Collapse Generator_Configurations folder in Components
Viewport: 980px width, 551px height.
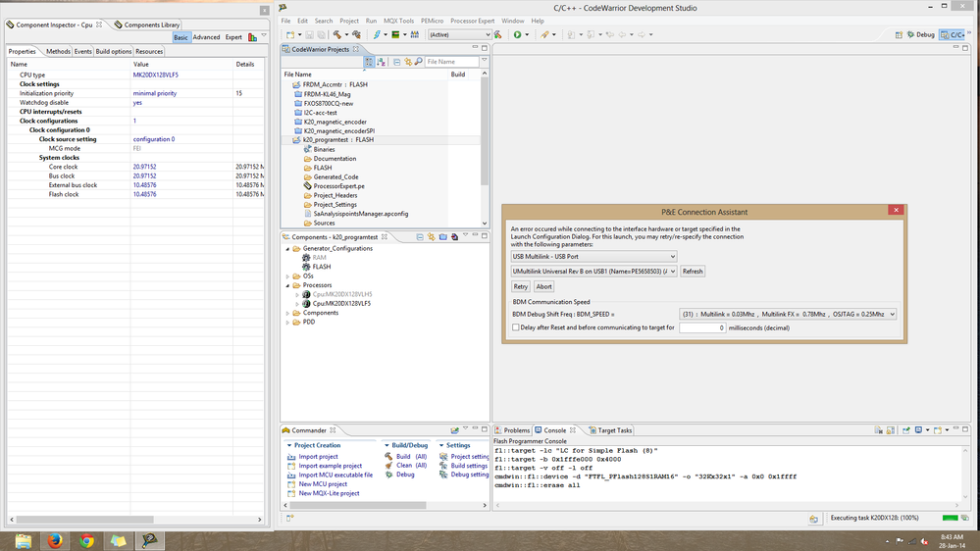(x=287, y=249)
